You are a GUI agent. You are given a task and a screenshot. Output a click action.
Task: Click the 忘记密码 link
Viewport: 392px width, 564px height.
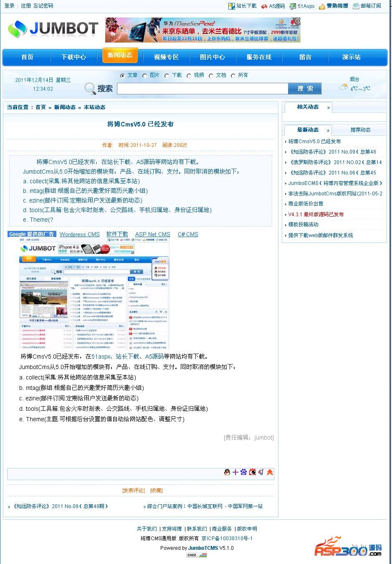coord(43,6)
